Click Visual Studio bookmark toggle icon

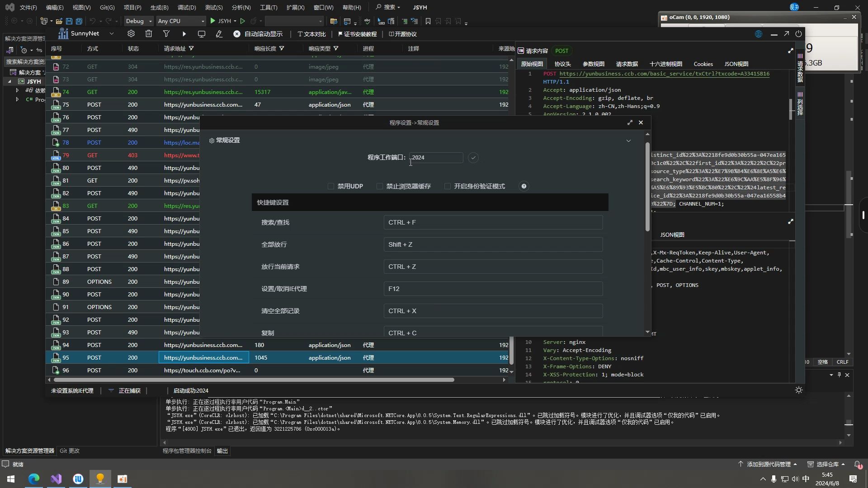(428, 21)
